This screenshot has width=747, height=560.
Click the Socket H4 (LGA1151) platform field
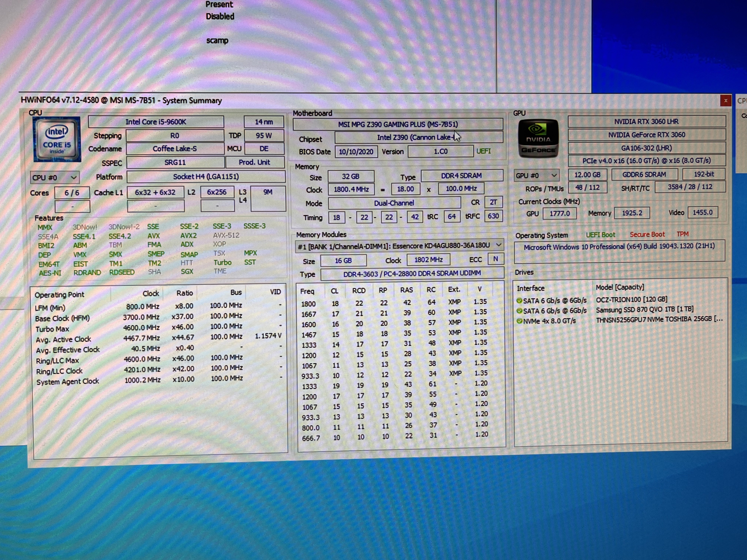pyautogui.click(x=206, y=176)
